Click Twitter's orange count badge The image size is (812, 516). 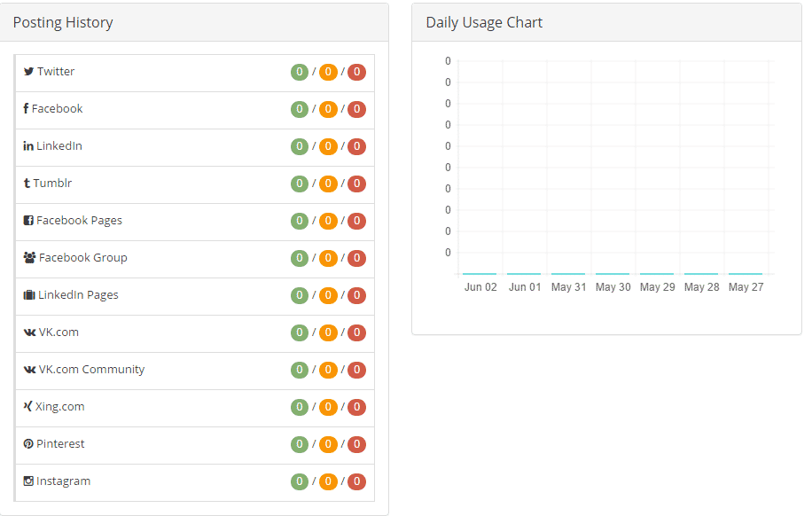tap(328, 72)
